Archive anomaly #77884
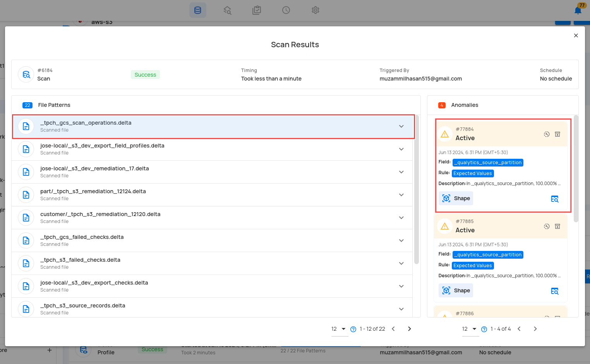The width and height of the screenshot is (590, 364). coord(557,134)
